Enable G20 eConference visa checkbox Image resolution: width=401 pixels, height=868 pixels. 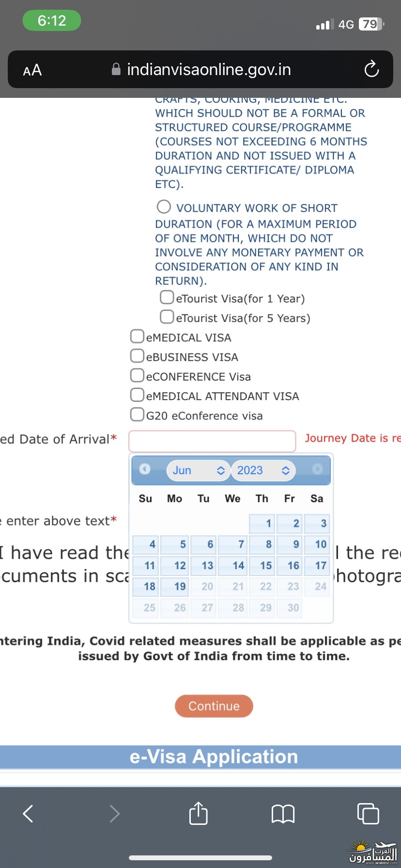click(x=137, y=414)
